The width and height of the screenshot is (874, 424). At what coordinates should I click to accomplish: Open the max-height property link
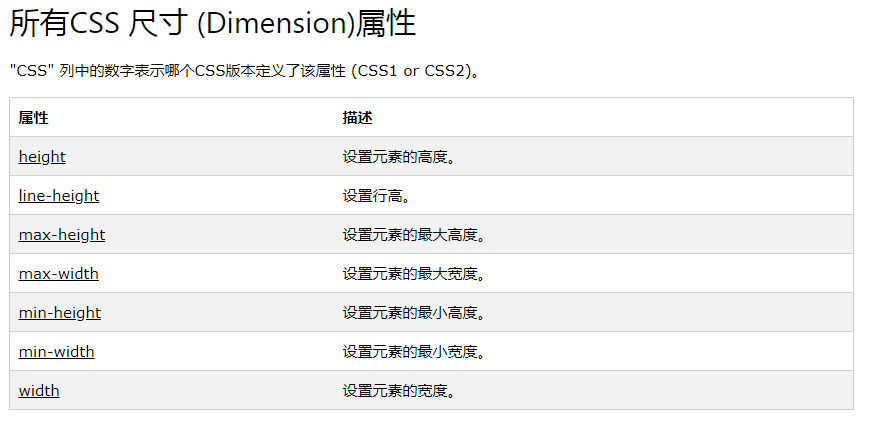62,235
